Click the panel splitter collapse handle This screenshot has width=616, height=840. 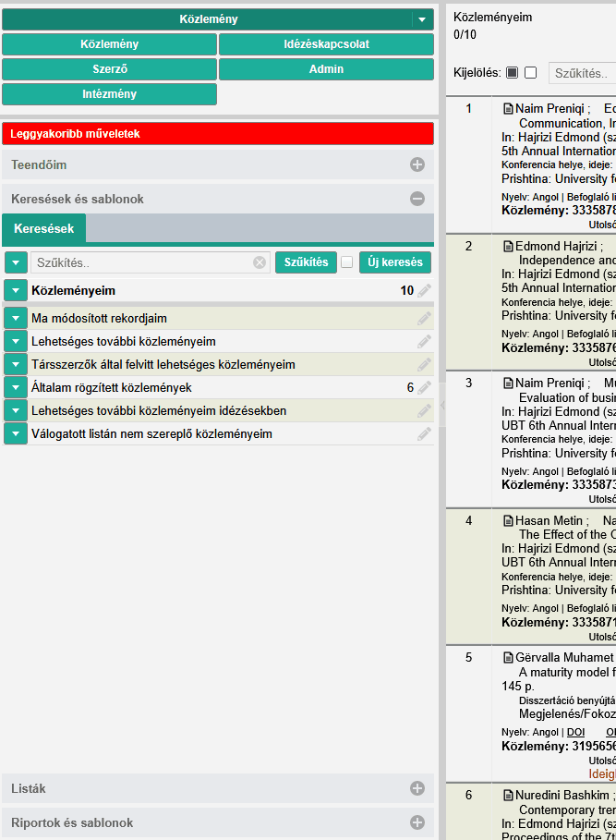coord(442,405)
